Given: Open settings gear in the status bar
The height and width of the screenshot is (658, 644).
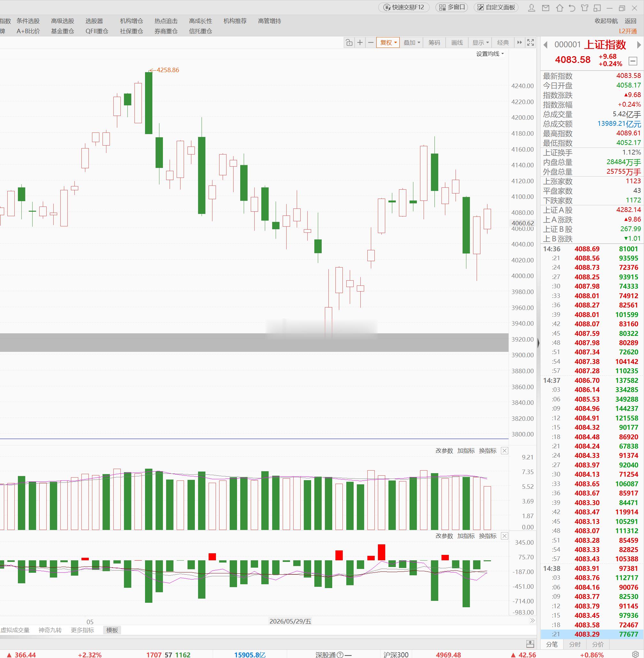Looking at the screenshot, I should (636, 654).
